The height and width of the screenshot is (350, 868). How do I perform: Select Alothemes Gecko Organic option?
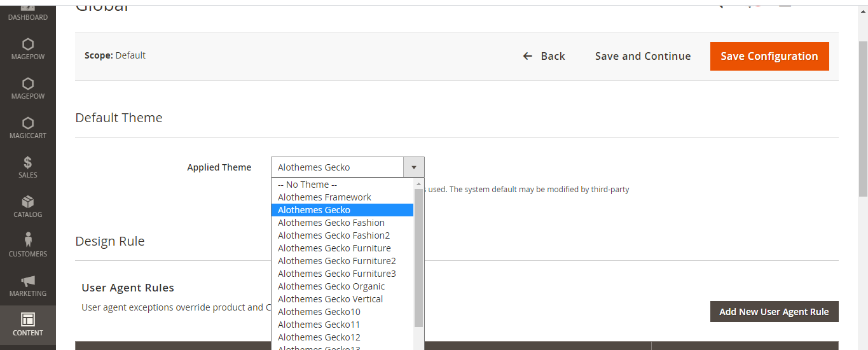click(x=331, y=286)
